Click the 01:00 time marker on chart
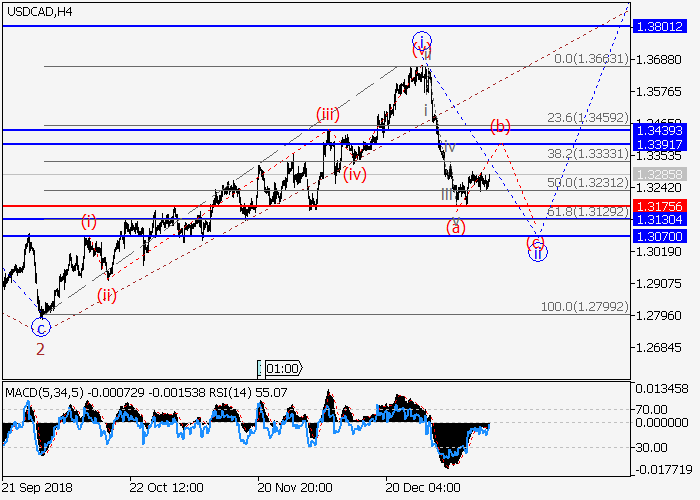 [281, 369]
